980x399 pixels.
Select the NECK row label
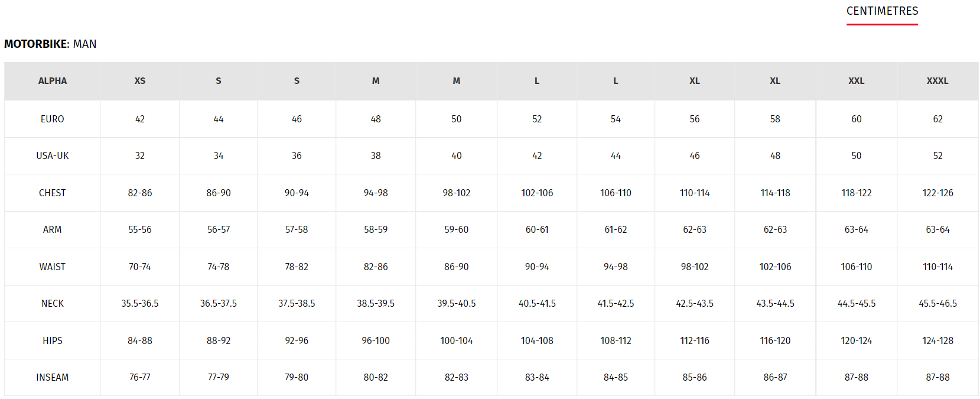[53, 303]
